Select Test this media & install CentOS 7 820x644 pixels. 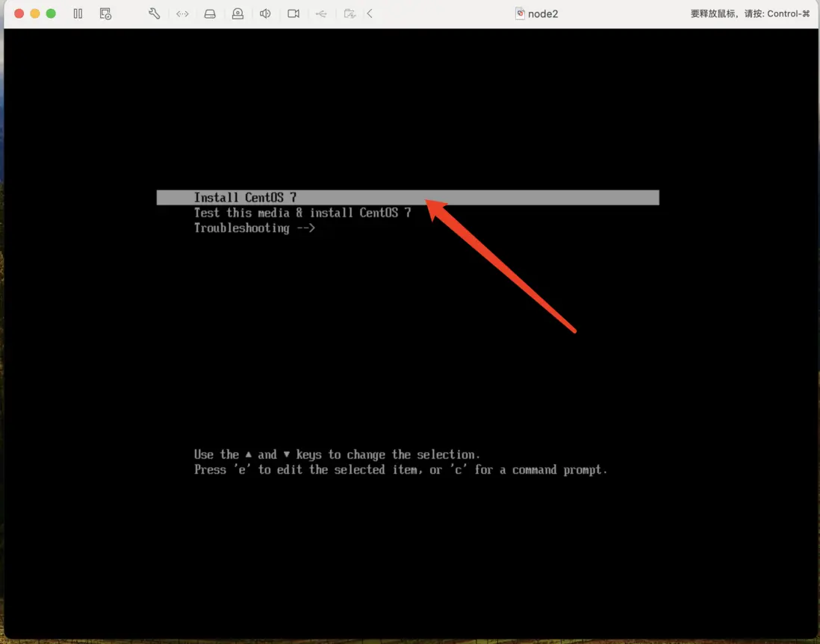[302, 213]
